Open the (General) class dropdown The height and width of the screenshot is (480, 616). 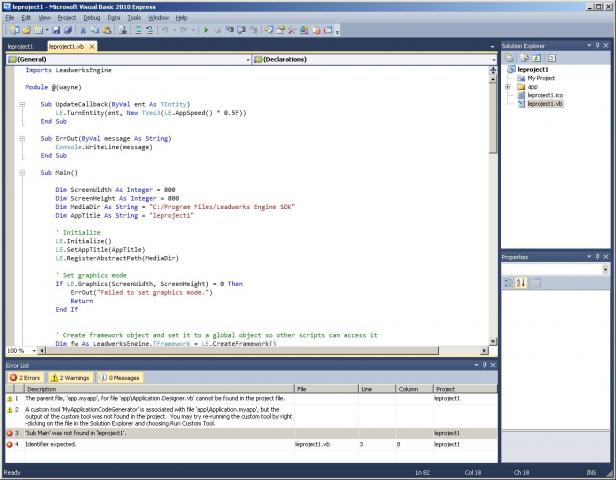127,59
